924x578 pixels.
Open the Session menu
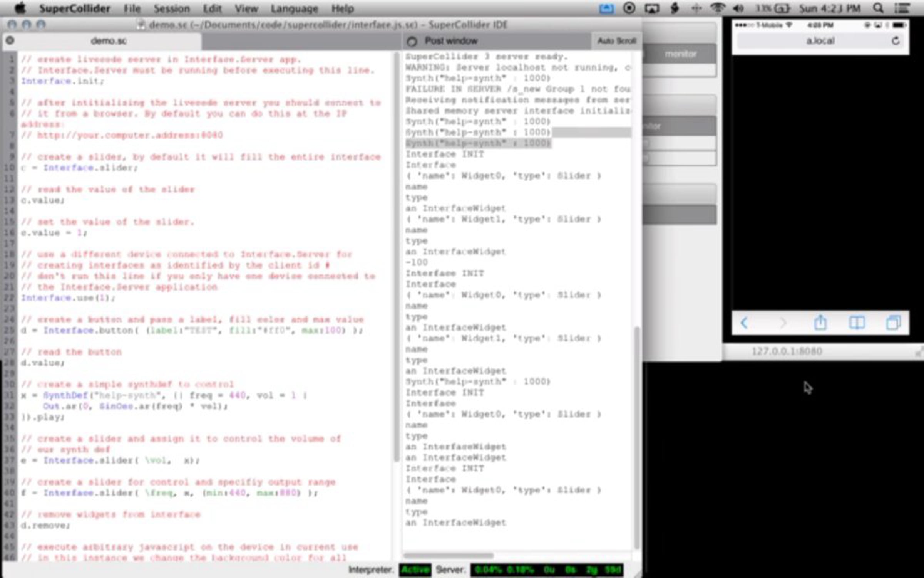tap(172, 8)
